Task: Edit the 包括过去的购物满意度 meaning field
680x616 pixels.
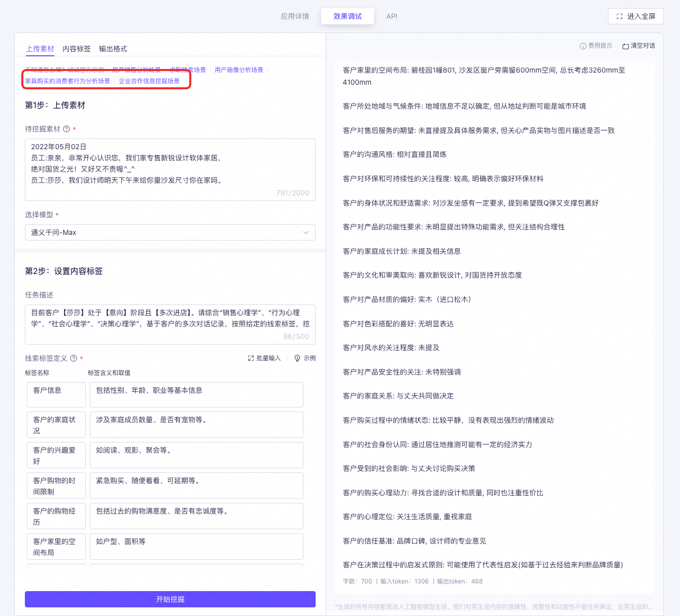Action: 196,516
